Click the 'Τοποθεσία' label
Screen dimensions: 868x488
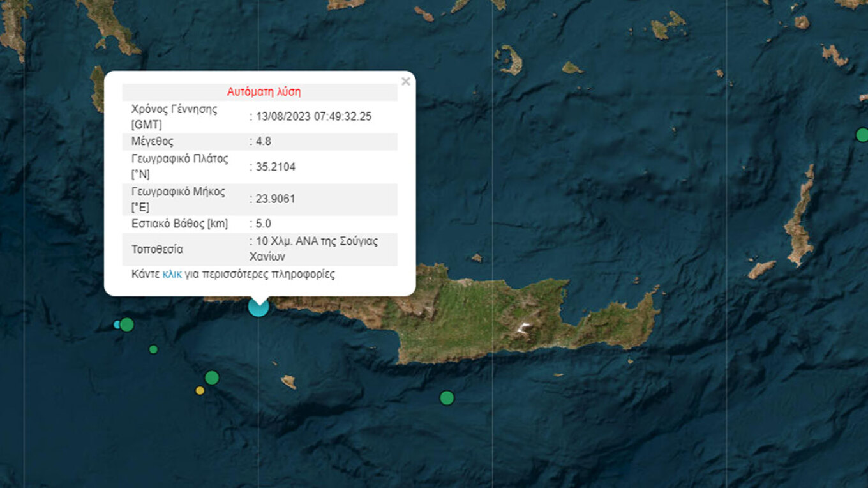click(157, 249)
